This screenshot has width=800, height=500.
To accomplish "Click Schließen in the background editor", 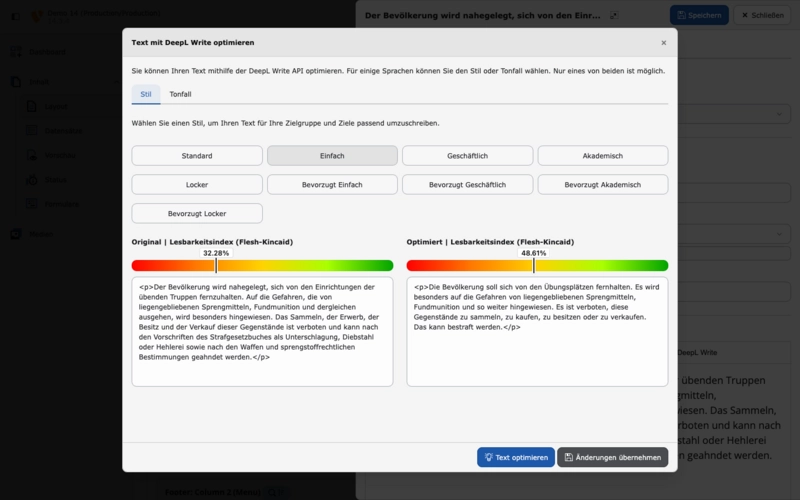I will pos(762,15).
